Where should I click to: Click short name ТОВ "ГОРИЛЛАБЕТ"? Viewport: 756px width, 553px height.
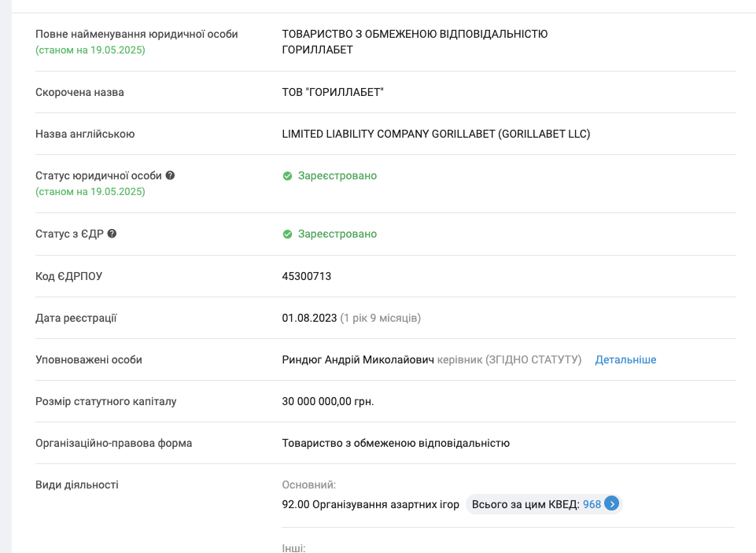click(x=333, y=92)
